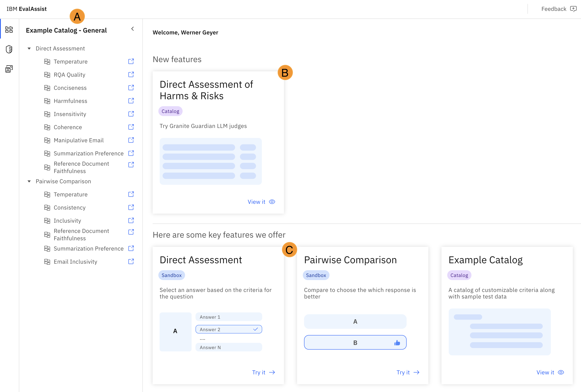Click Harmfulness open-in-new-tab icon
The height and width of the screenshot is (392, 581).
click(131, 101)
